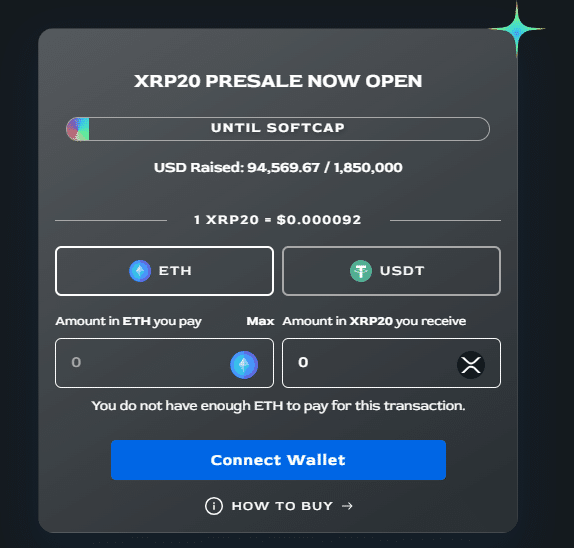
Task: Focus the ETH amount you pay field
Action: click(x=164, y=363)
